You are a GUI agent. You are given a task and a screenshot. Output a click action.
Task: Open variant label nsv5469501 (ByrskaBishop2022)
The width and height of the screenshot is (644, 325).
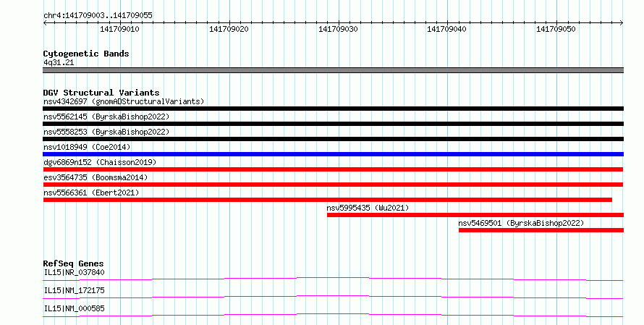[x=521, y=223]
